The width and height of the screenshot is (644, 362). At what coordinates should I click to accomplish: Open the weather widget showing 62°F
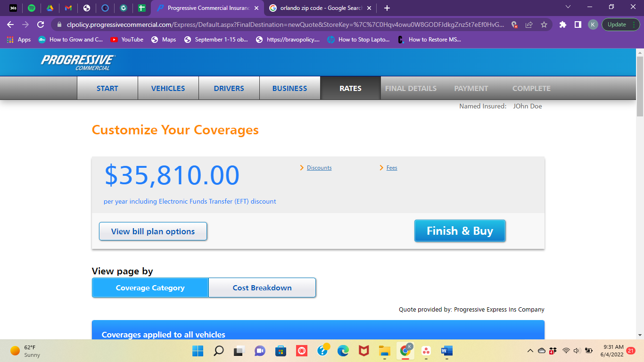tap(26, 351)
